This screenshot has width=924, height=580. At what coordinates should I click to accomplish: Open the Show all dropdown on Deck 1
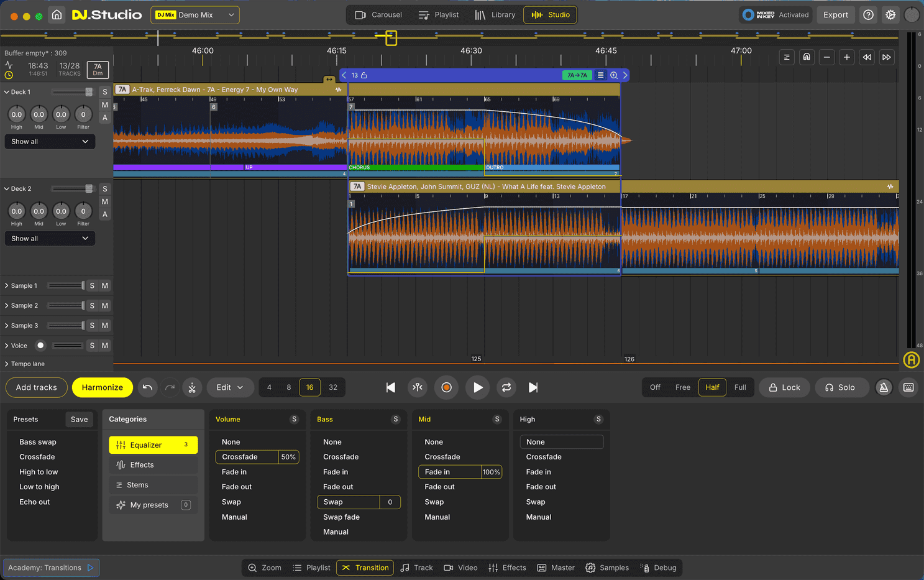[50, 141]
